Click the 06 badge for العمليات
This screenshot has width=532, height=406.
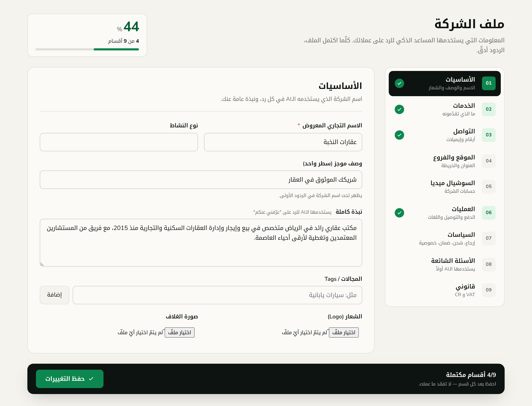coord(488,213)
